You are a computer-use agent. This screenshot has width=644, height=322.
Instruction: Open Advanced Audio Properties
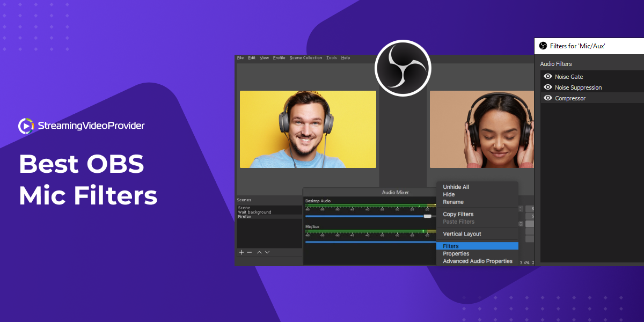coord(478,261)
